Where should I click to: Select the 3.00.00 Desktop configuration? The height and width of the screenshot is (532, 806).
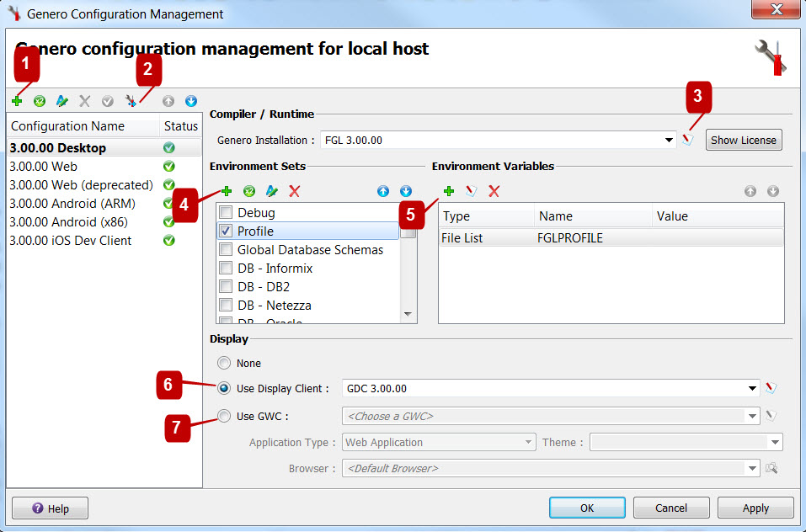(x=104, y=148)
